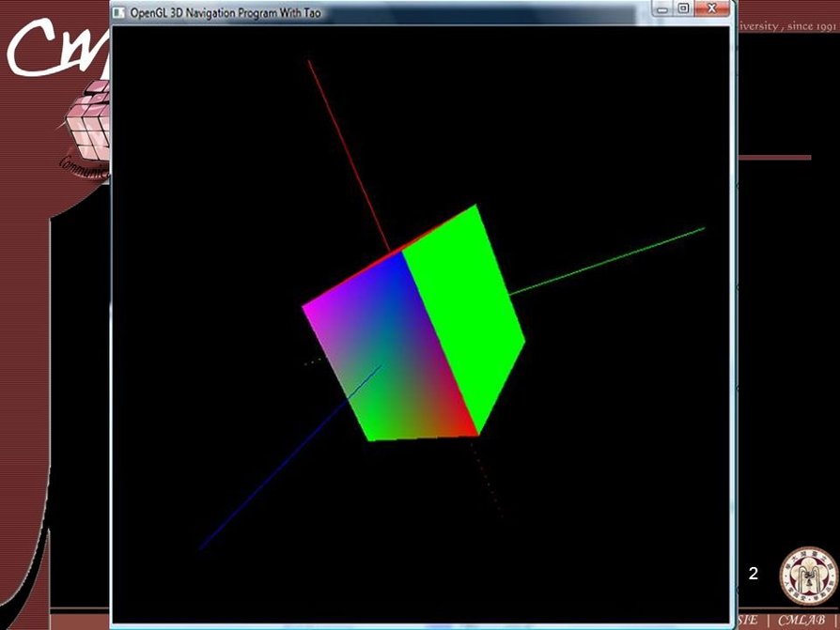Image resolution: width=840 pixels, height=630 pixels.
Task: Click the OpenGL window title text
Action: click(225, 14)
